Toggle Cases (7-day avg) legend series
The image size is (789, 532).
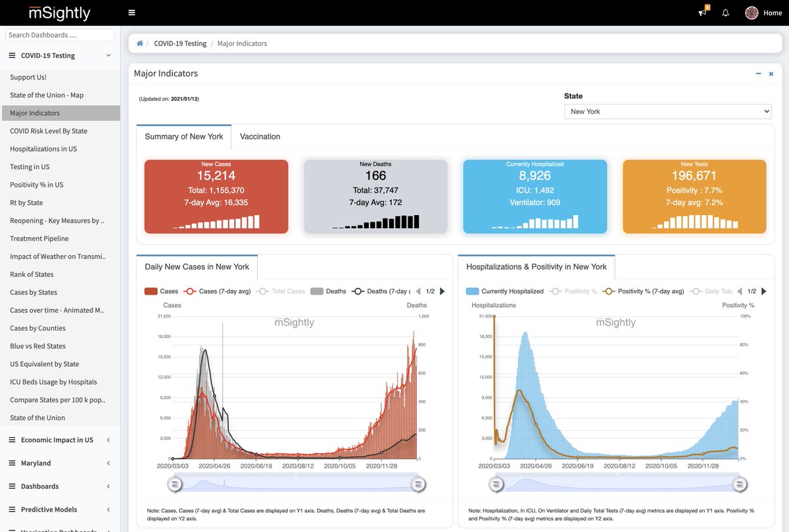(218, 291)
